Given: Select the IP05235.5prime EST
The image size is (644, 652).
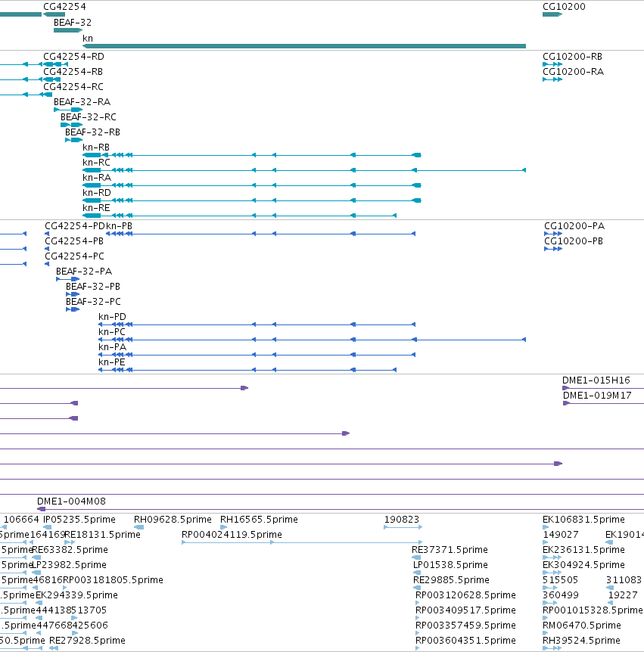Looking at the screenshot, I should point(48,527).
